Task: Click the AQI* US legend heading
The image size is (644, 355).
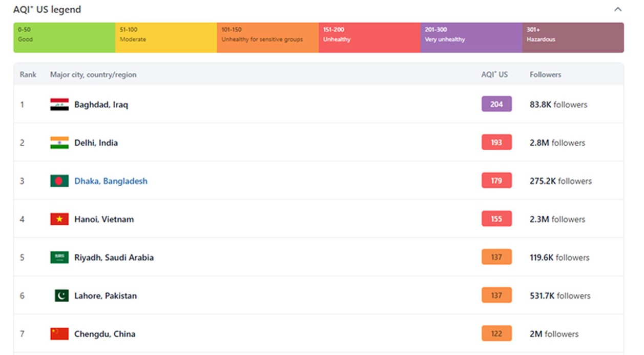Action: (47, 9)
